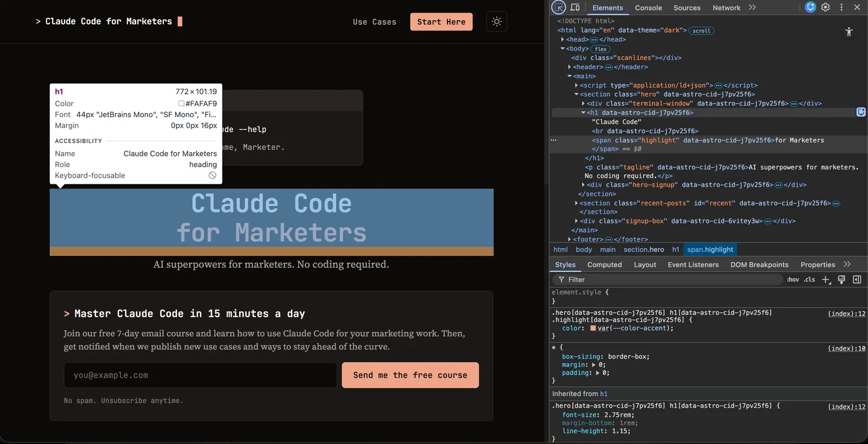Screen dimensions: 868x444
Task: Switch to the Network tab
Action: tap(726, 8)
